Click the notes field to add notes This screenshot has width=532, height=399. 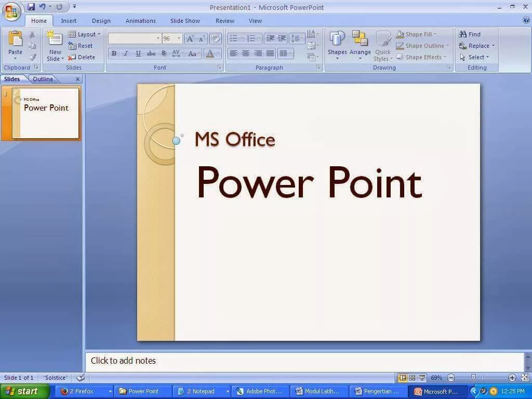point(304,361)
